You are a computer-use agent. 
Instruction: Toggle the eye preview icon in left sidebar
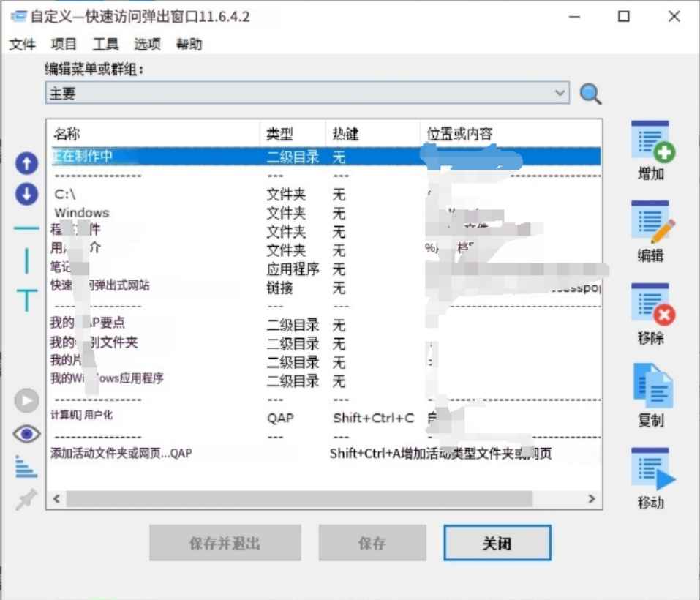coord(26,434)
